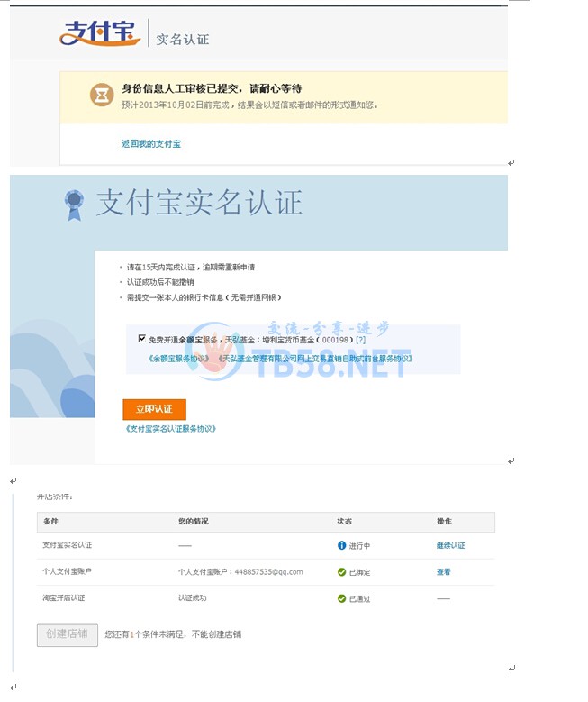
Task: Click the blue info icon beside 进行中
Action: (341, 545)
